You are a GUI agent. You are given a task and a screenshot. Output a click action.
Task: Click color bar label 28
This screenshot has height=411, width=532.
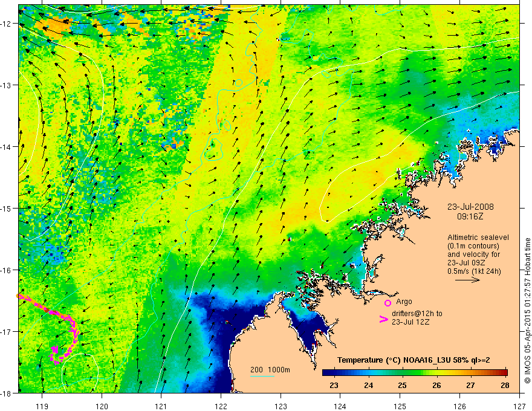click(505, 385)
